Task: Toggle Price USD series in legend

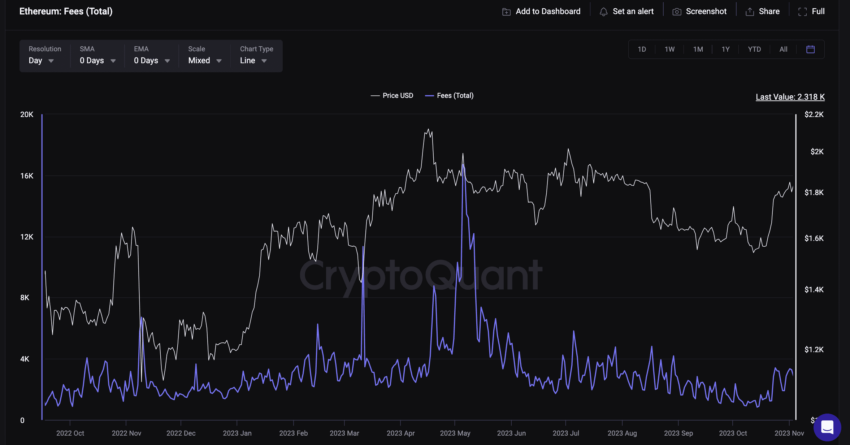Action: click(391, 96)
